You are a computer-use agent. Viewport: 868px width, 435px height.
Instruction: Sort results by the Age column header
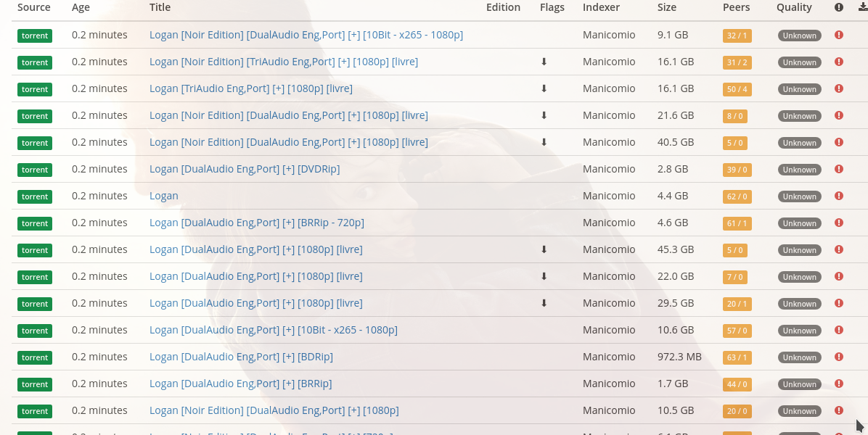(80, 7)
